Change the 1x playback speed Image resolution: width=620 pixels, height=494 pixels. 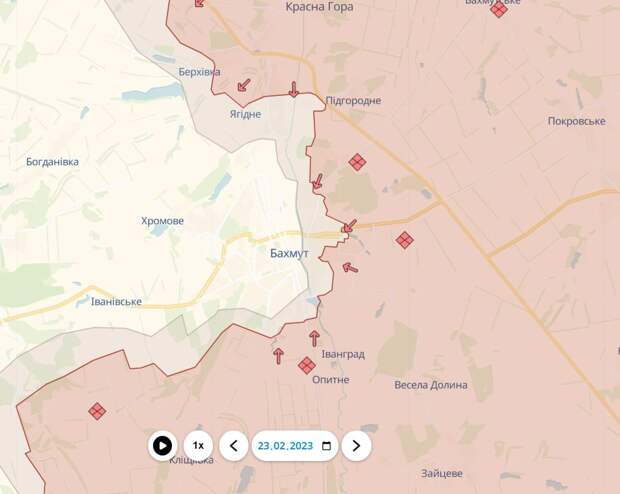198,446
